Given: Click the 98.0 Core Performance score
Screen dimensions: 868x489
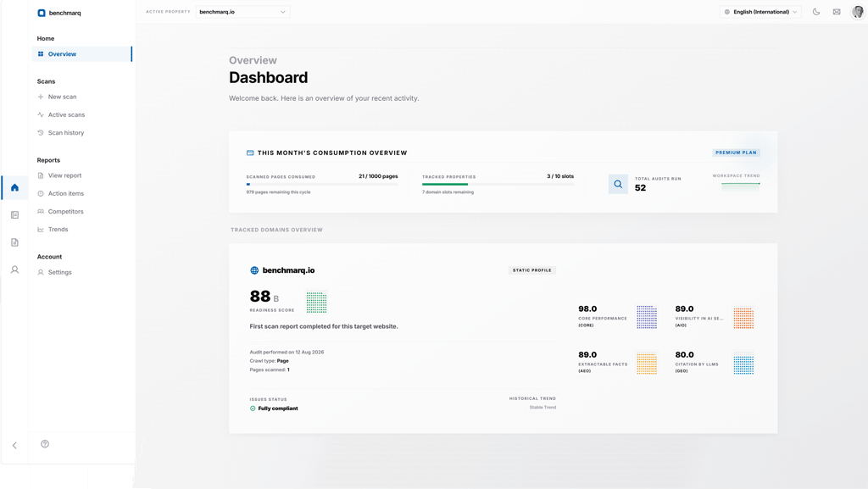Looking at the screenshot, I should tap(587, 309).
